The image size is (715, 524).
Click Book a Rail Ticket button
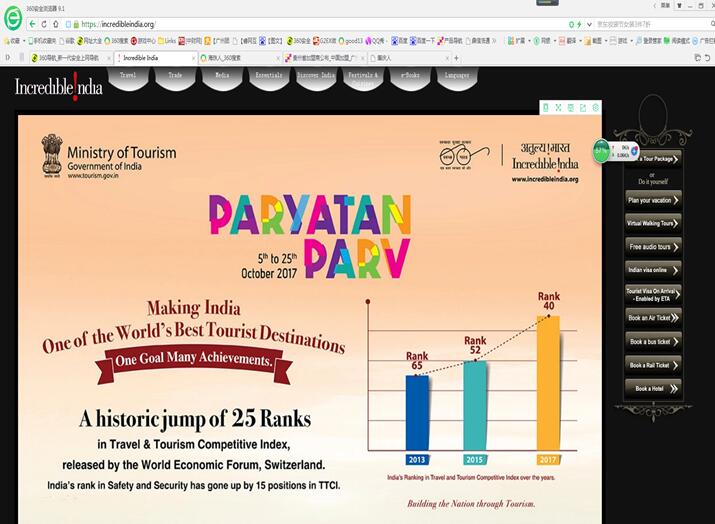653,365
